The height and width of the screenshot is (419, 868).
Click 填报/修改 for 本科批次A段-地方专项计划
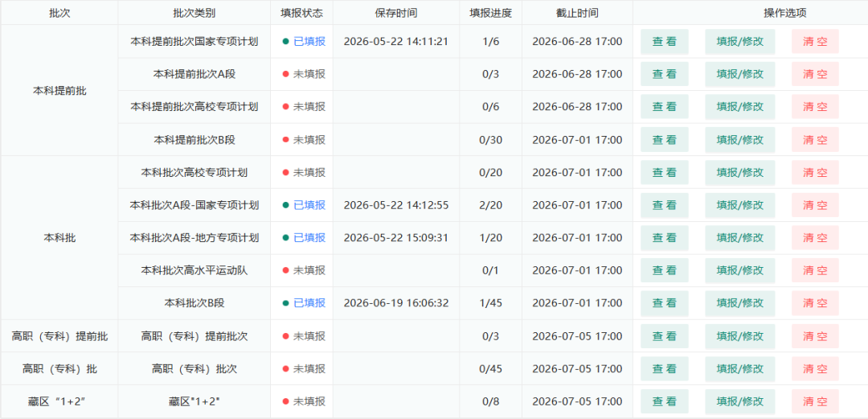coord(739,238)
